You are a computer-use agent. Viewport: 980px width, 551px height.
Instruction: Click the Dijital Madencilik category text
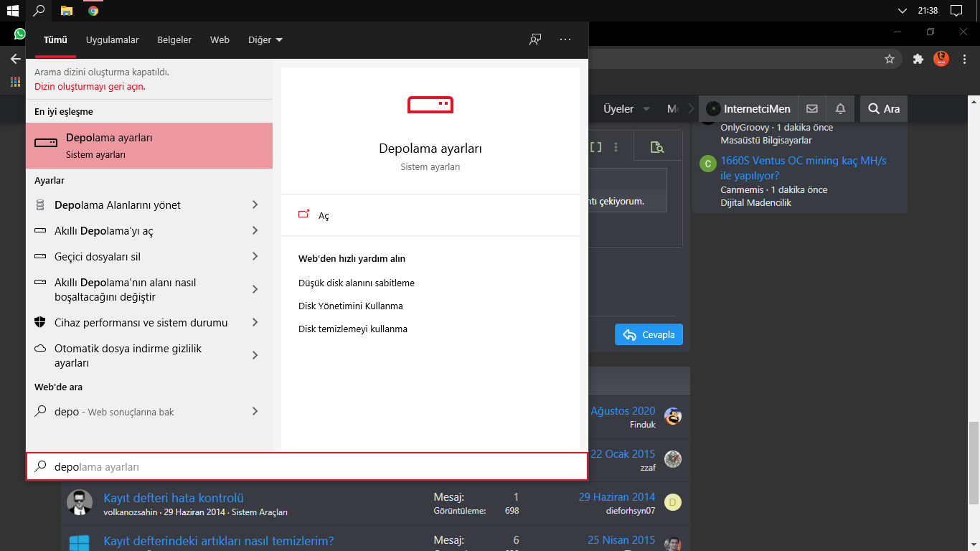[x=756, y=203]
